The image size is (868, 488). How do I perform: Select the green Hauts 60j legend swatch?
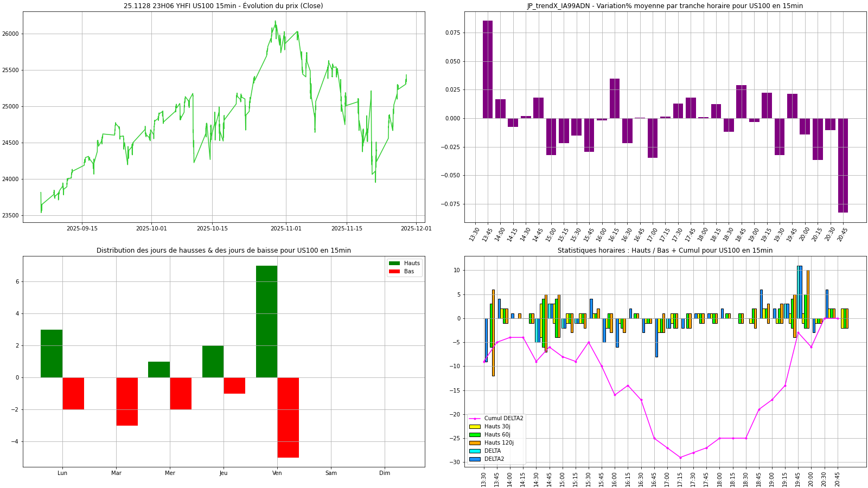[x=475, y=435]
